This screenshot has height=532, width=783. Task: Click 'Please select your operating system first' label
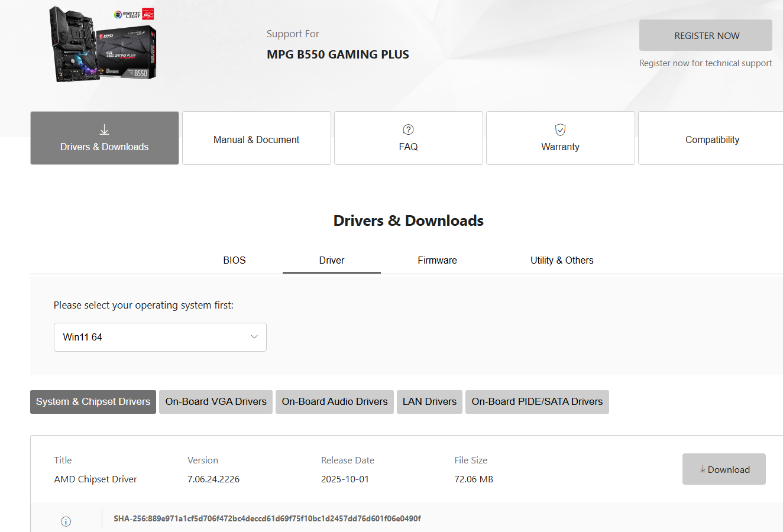coord(144,305)
